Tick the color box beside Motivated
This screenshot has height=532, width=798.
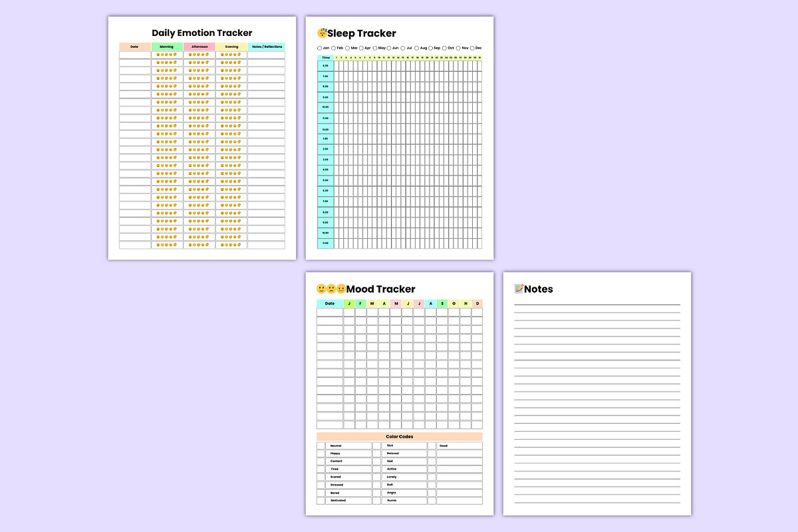(321, 501)
